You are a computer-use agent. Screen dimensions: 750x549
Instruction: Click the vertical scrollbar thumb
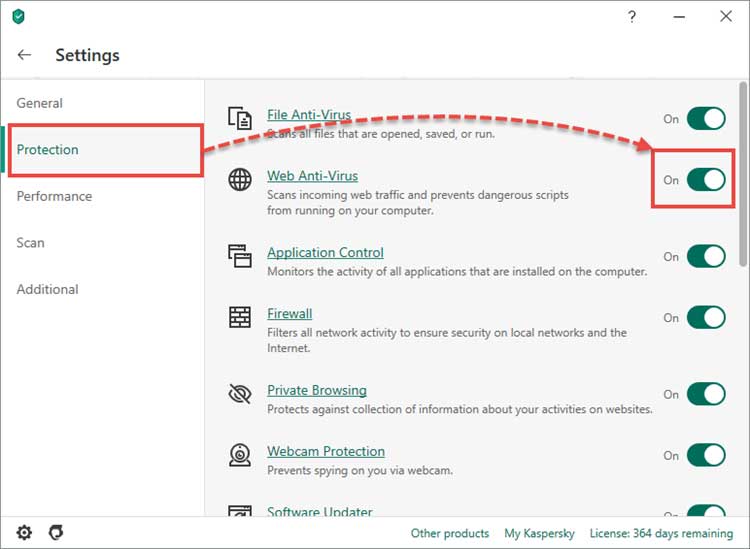point(742,174)
